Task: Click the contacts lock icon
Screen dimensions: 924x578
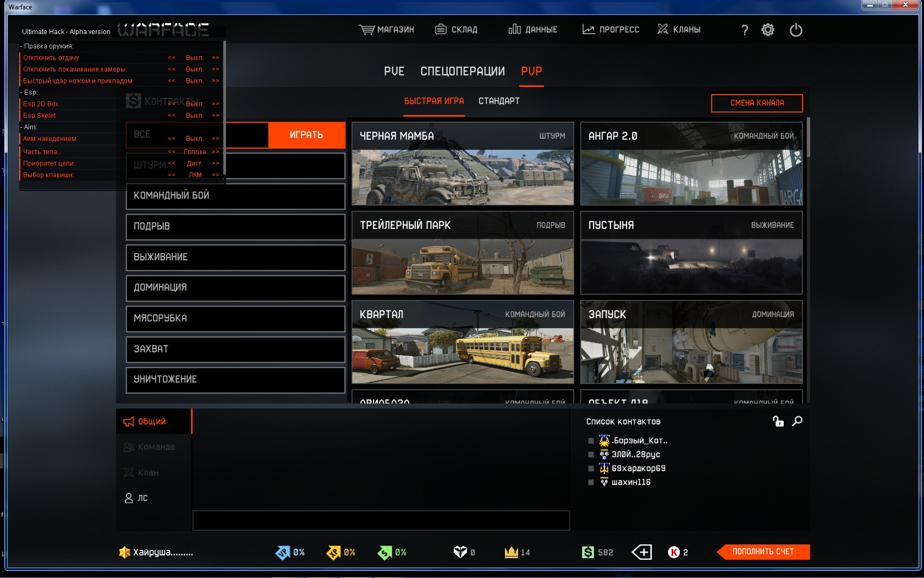Action: [778, 421]
